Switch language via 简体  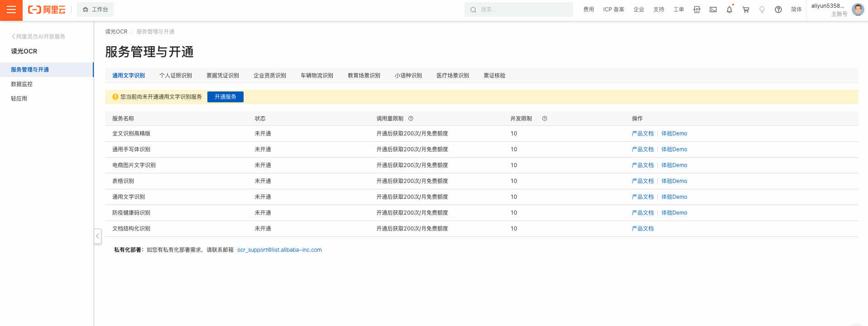coord(796,10)
